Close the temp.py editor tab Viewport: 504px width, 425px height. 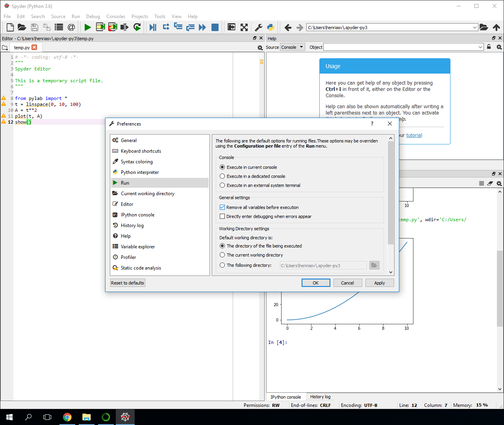34,47
